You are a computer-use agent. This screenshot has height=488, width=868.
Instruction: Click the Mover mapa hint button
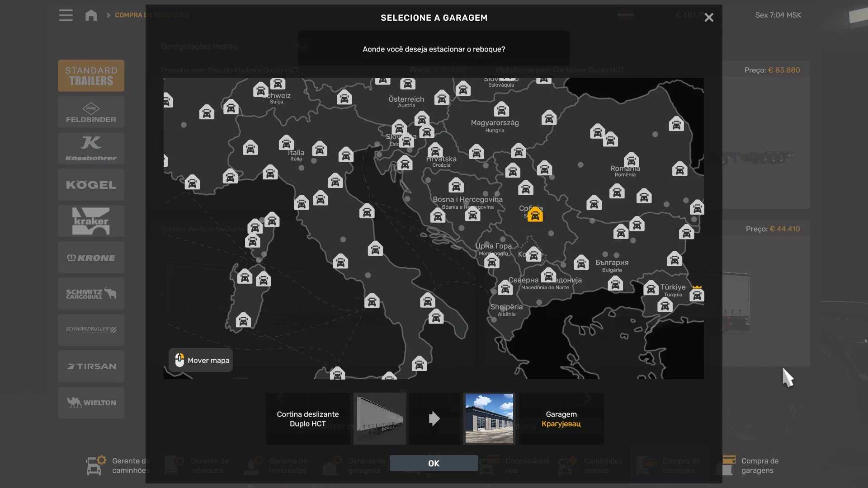click(201, 360)
